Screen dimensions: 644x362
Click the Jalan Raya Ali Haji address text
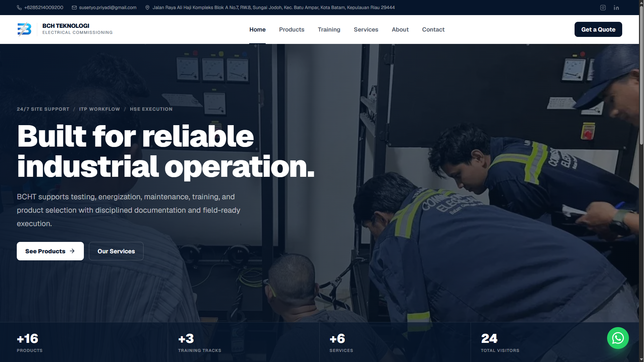tap(273, 7)
